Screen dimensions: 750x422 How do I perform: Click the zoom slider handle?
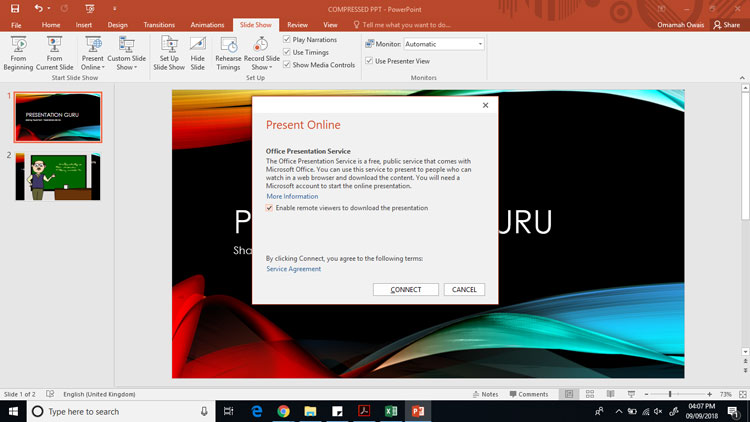pos(670,394)
